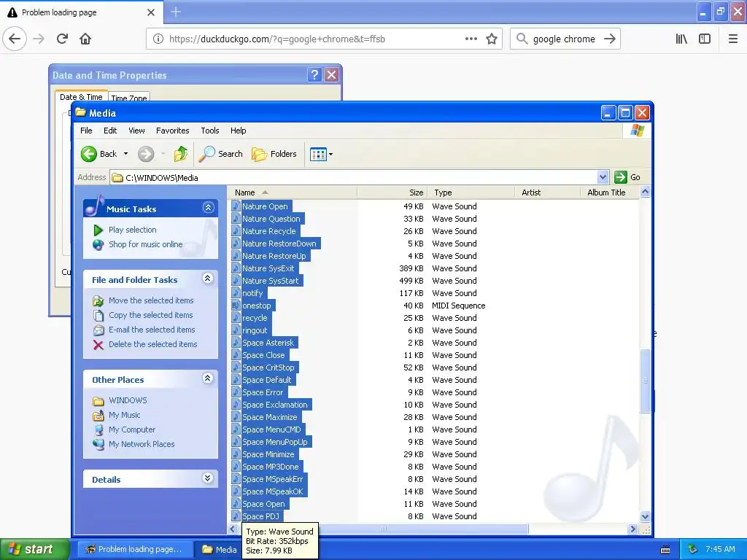Go to Firefox home page icon
747x560 pixels.
(85, 39)
